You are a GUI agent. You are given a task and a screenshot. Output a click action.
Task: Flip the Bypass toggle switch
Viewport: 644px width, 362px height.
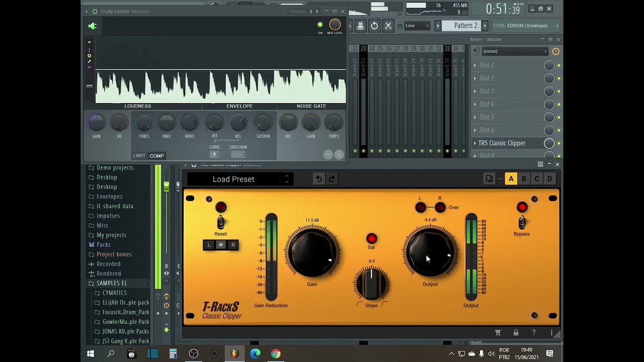[x=522, y=222]
